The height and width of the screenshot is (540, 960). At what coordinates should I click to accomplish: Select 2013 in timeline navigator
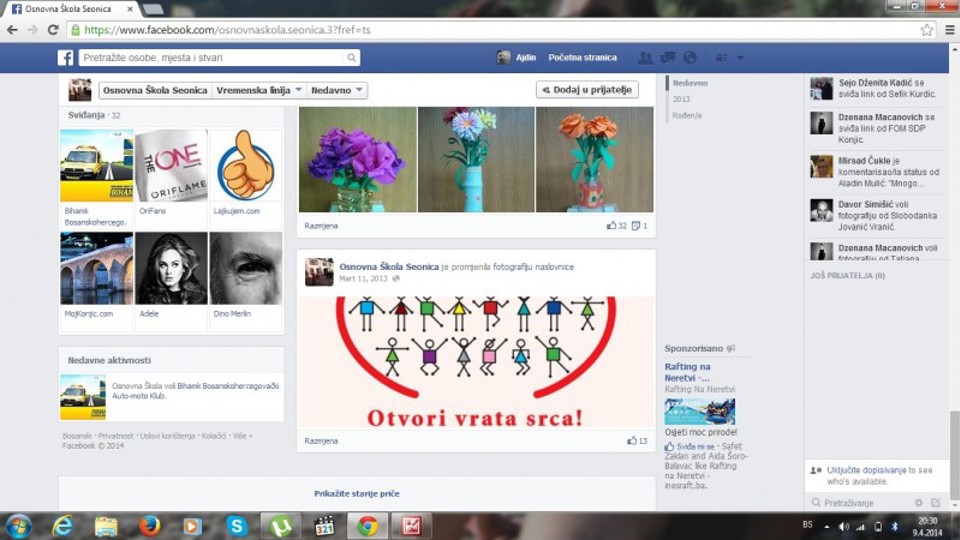tap(681, 99)
